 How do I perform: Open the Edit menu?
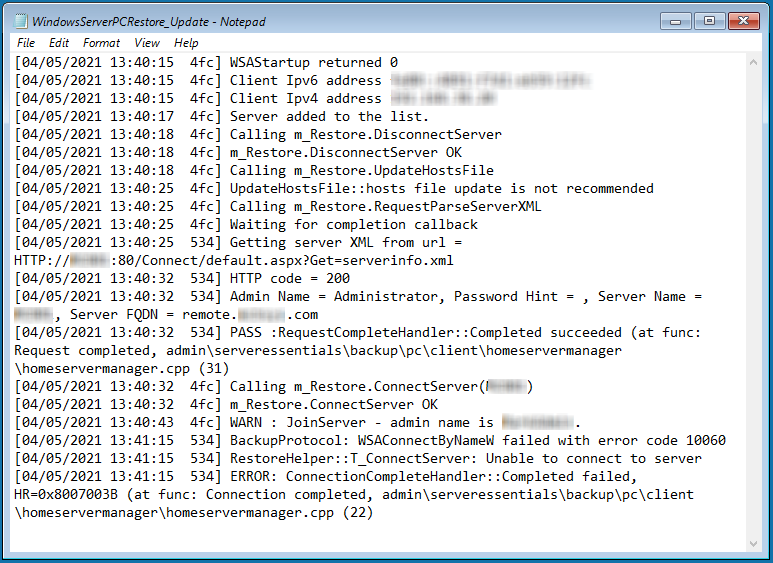coord(59,43)
